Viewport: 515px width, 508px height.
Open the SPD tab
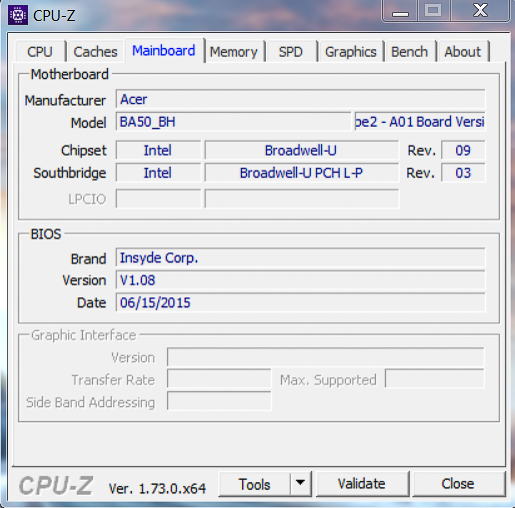pos(291,52)
